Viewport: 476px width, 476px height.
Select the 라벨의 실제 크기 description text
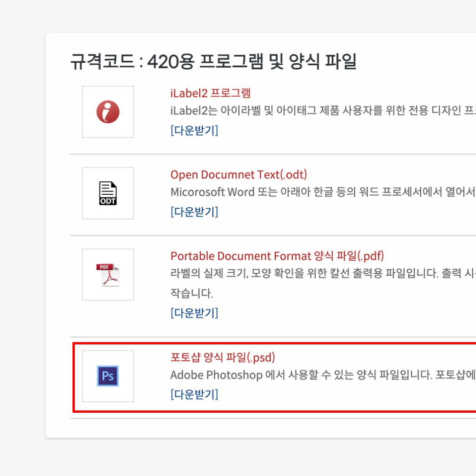323,273
